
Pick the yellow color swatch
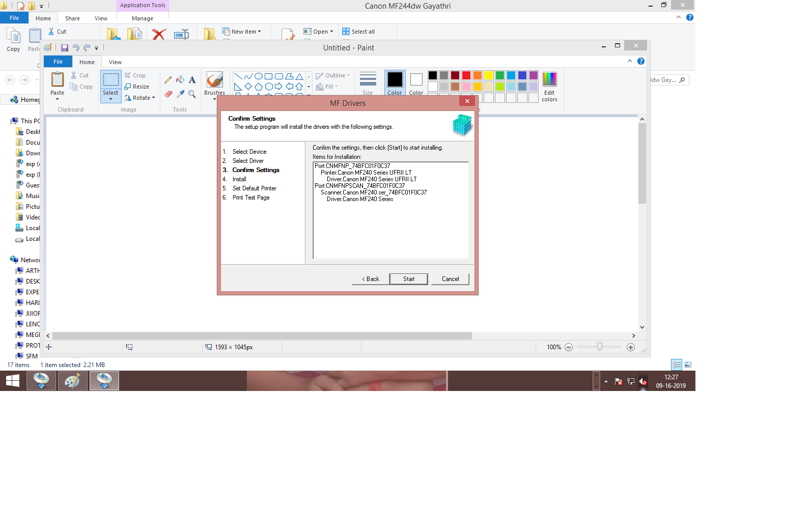pos(489,75)
